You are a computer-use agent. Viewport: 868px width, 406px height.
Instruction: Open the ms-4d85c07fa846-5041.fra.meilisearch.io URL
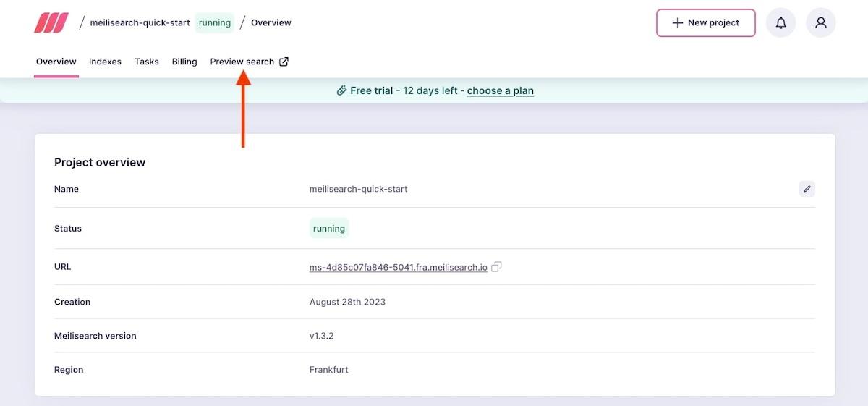(x=399, y=267)
